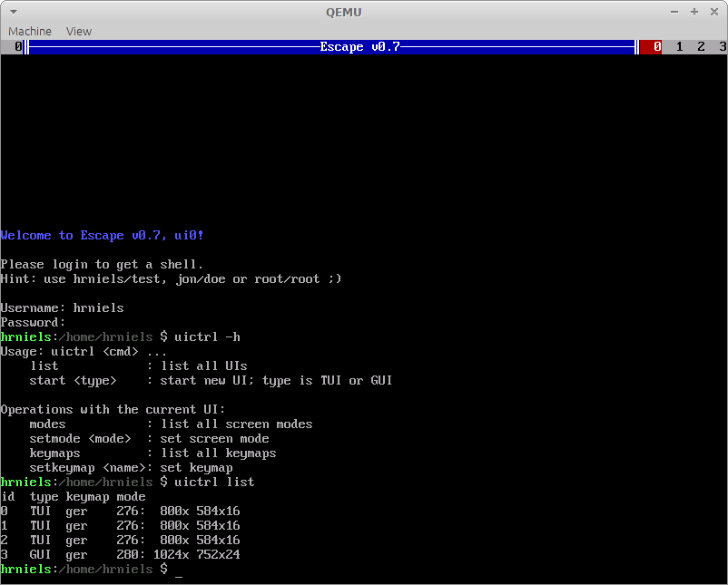Click the Username: hrniels line
This screenshot has width=728, height=585.
pos(63,308)
